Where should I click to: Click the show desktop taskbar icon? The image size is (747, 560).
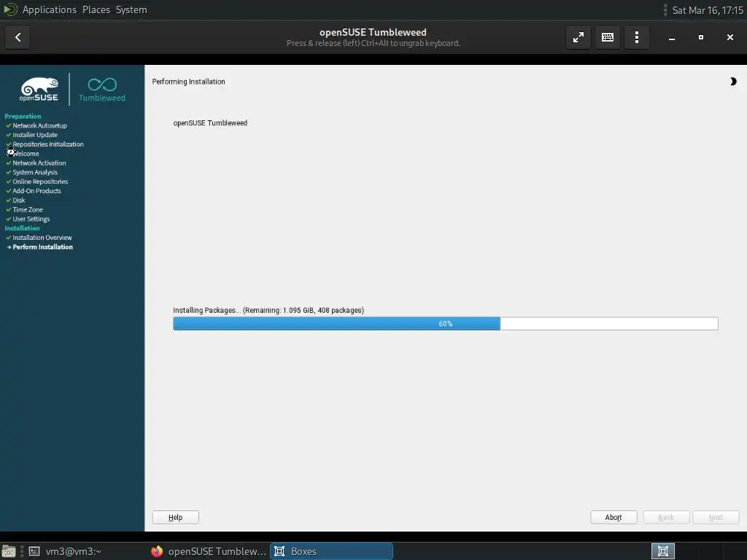(9, 551)
